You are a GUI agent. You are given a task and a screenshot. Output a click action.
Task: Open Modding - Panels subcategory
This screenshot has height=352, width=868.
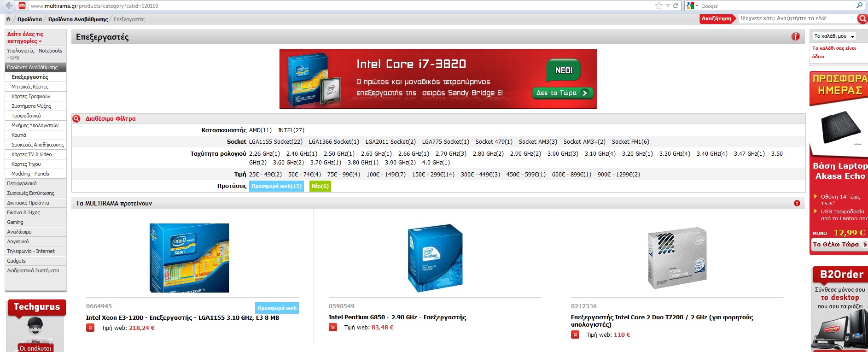[30, 174]
